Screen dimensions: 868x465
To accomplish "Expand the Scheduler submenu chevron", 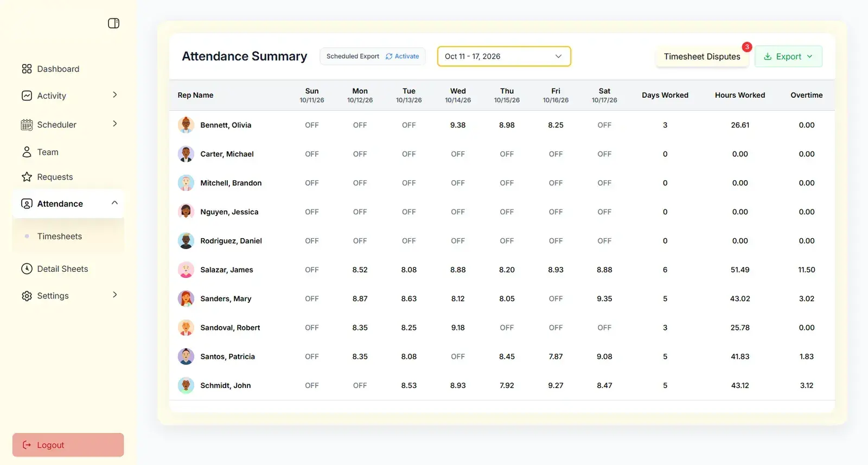I will (114, 124).
